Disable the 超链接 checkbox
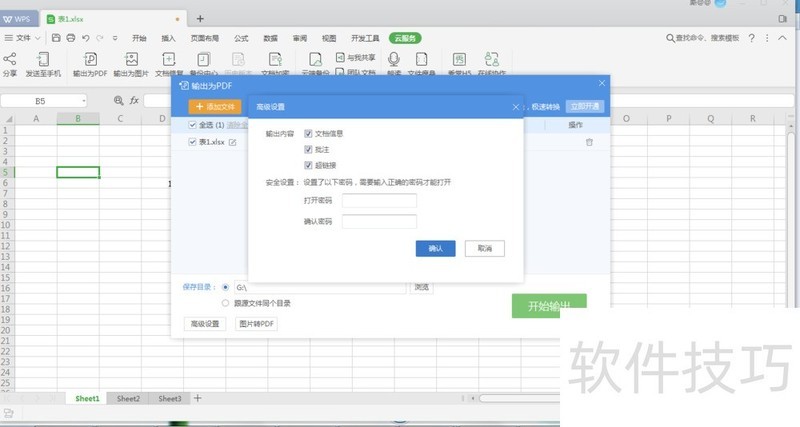 click(x=308, y=165)
